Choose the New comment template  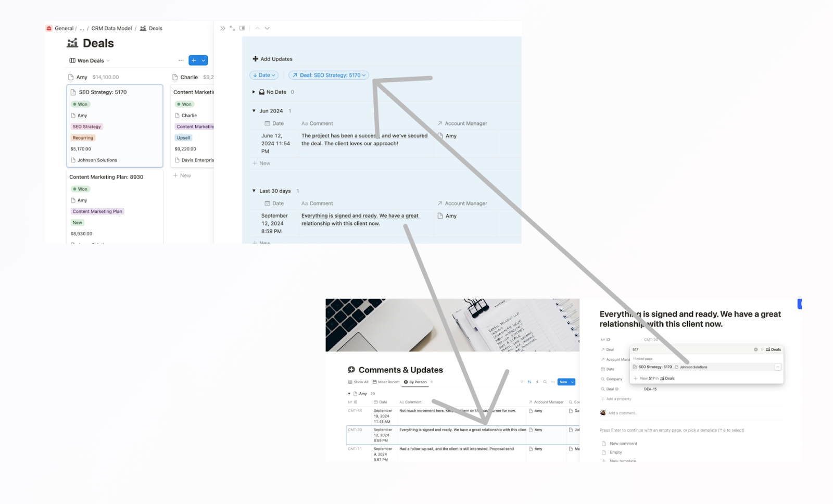coord(620,444)
